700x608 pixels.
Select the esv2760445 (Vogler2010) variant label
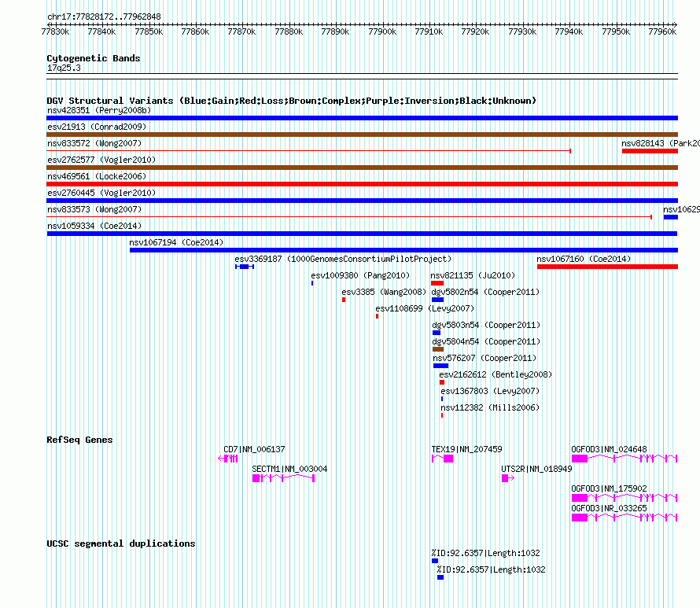pyautogui.click(x=101, y=193)
